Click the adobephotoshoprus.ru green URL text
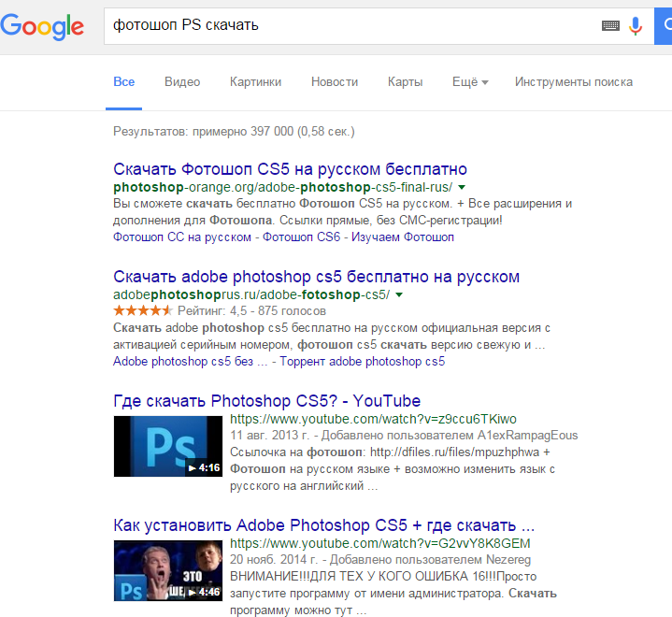This screenshot has height=617, width=672. (x=251, y=294)
